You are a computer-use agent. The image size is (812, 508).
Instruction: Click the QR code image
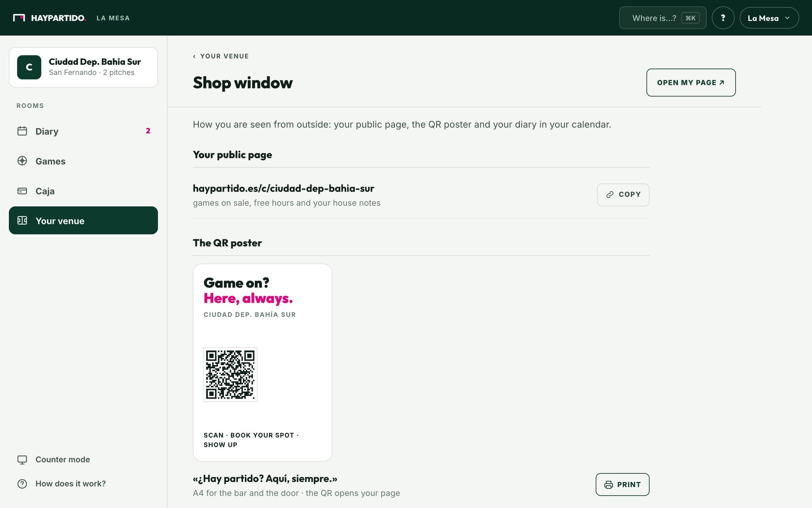tap(230, 375)
